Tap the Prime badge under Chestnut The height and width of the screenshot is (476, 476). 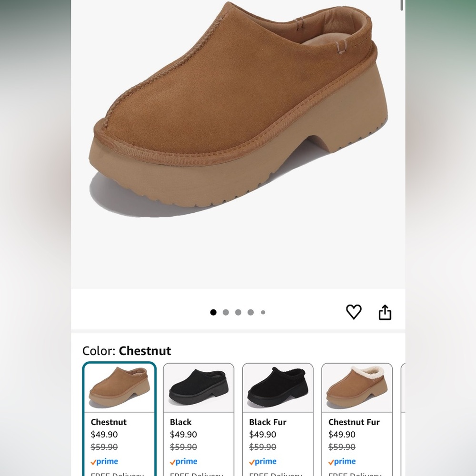click(x=104, y=461)
